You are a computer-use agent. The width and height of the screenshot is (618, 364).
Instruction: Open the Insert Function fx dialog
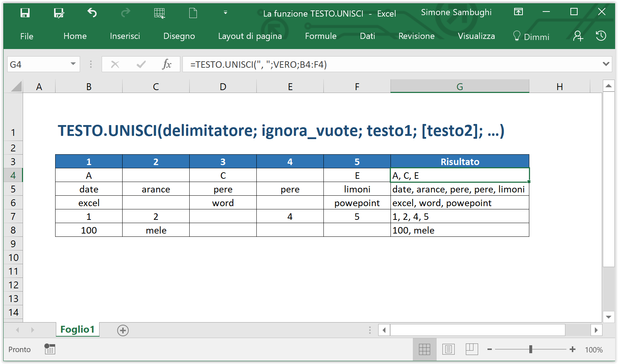click(167, 65)
